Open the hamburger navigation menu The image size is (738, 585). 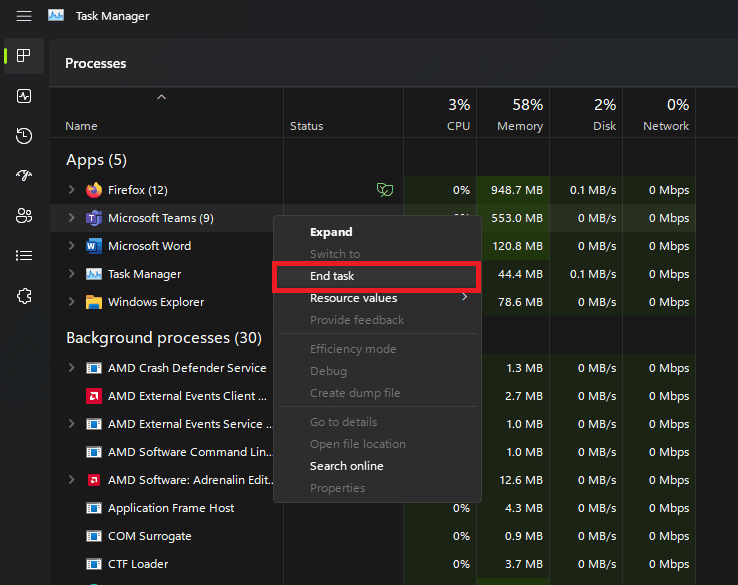click(x=24, y=16)
